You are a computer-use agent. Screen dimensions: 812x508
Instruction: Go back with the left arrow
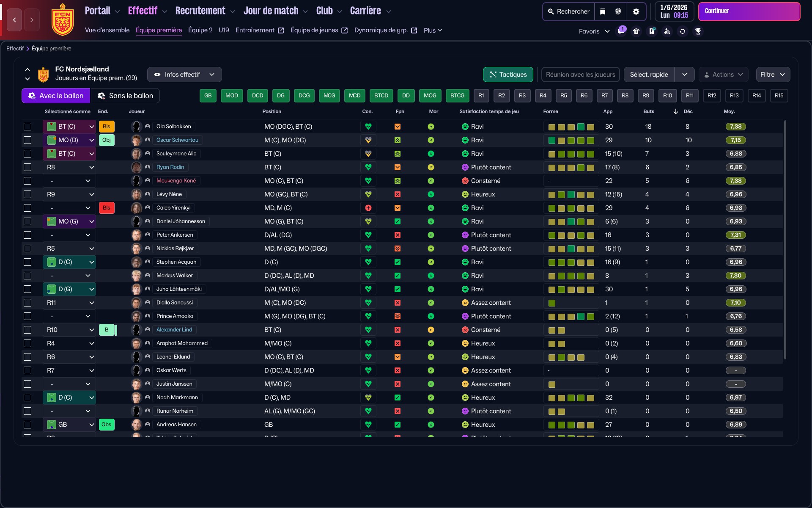(14, 19)
